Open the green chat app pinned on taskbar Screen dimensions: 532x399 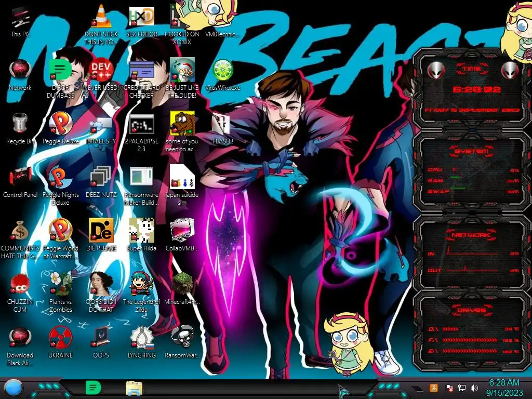pos(94,388)
